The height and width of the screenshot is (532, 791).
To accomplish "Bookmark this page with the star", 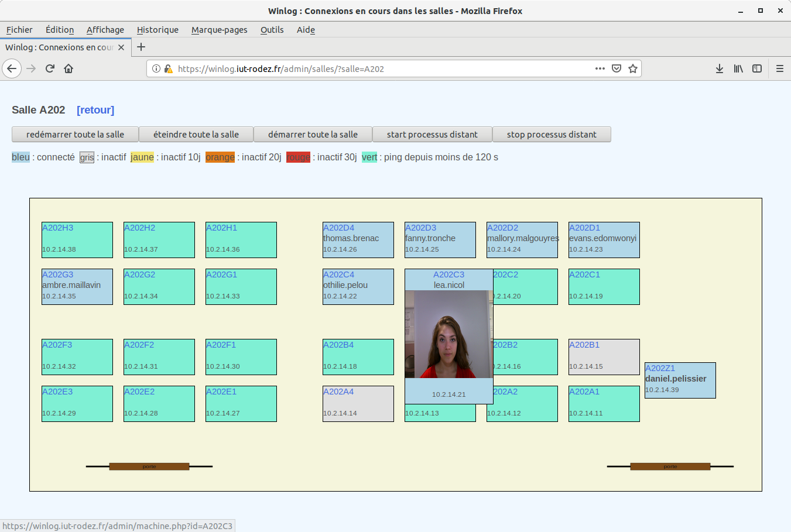I will pos(633,68).
